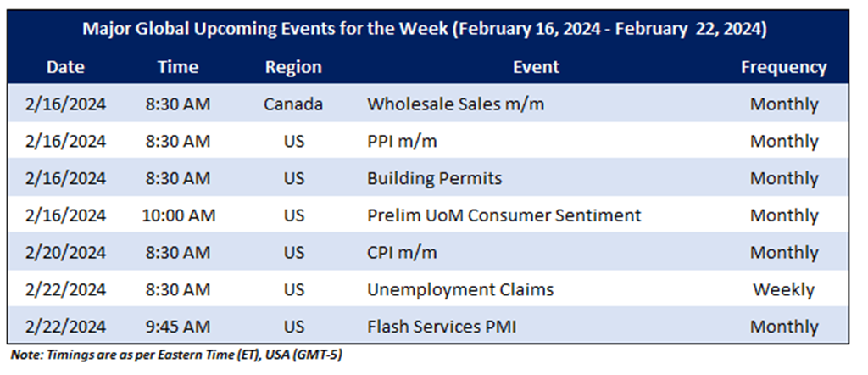Select the 2/20/2024 date cell
The width and height of the screenshot is (868, 375).
[64, 253]
